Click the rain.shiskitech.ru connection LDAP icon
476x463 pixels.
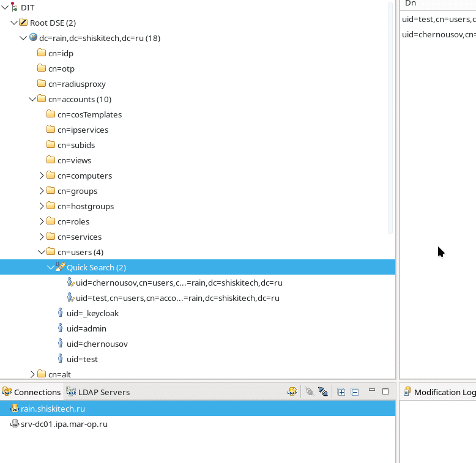[15, 408]
